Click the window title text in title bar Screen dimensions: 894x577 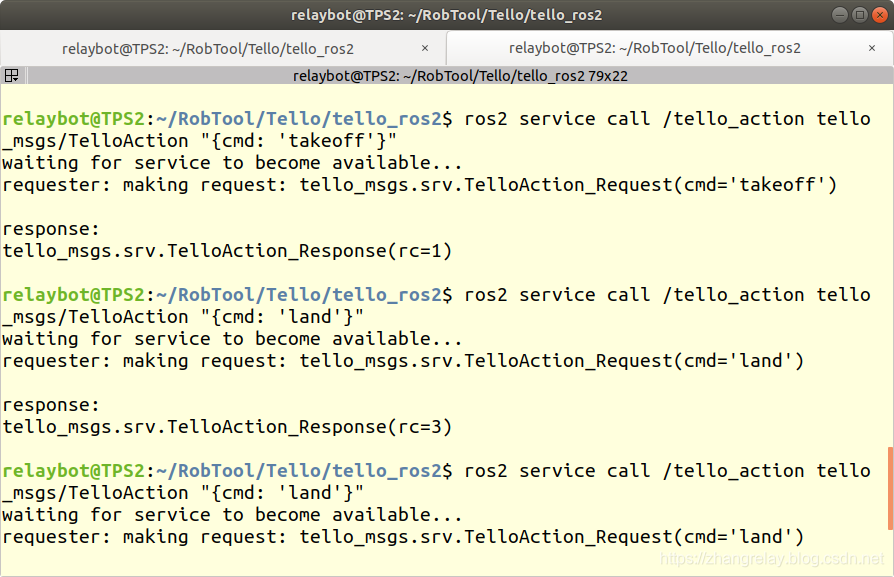tap(446, 15)
